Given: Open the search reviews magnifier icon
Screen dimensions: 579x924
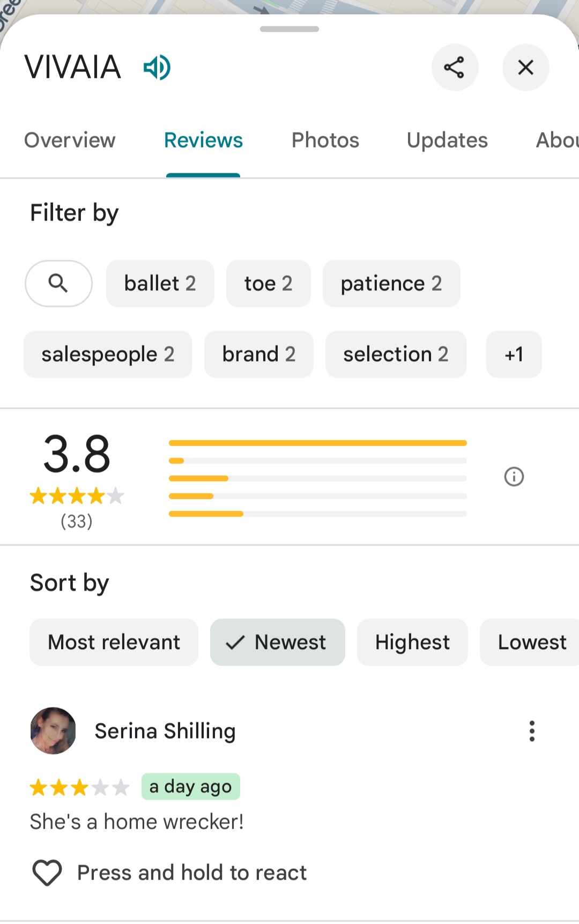Looking at the screenshot, I should [x=58, y=283].
